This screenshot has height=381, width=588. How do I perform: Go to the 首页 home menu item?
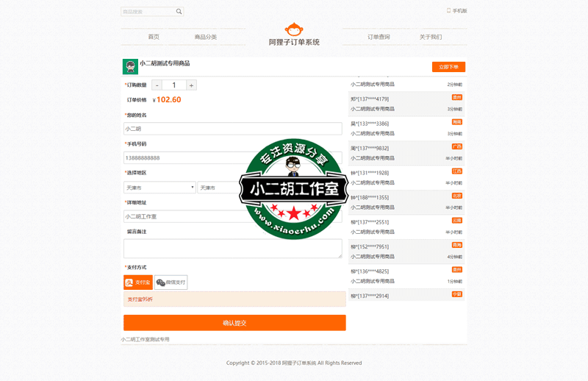click(154, 37)
